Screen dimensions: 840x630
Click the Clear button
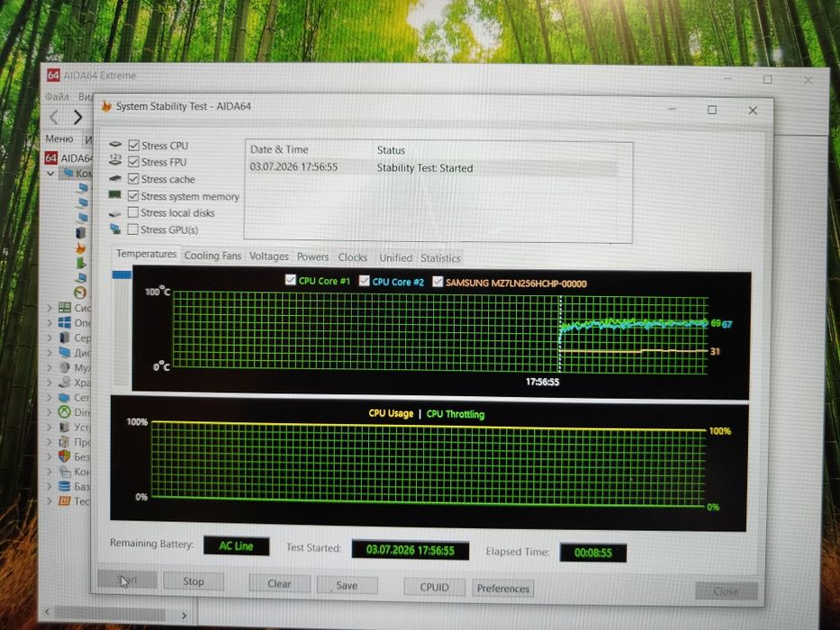tap(280, 584)
